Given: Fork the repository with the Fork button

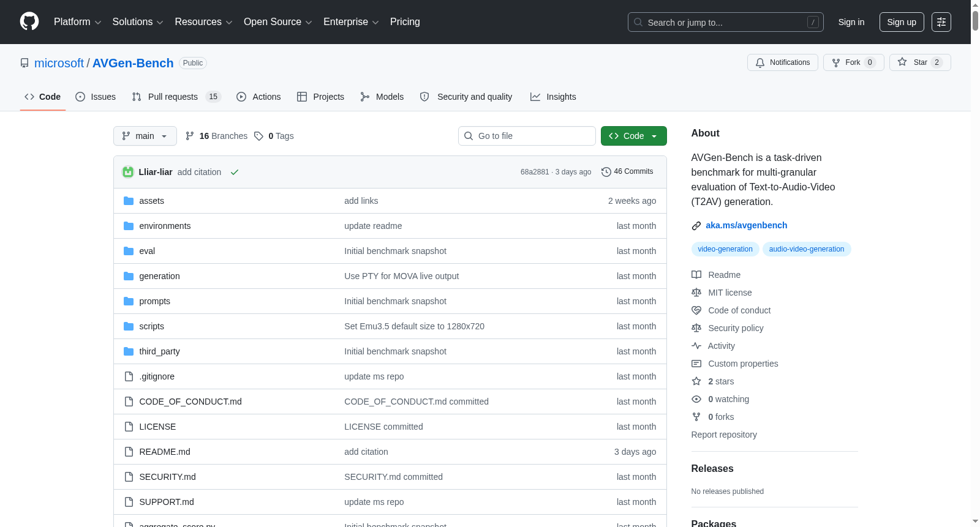Looking at the screenshot, I should point(853,62).
